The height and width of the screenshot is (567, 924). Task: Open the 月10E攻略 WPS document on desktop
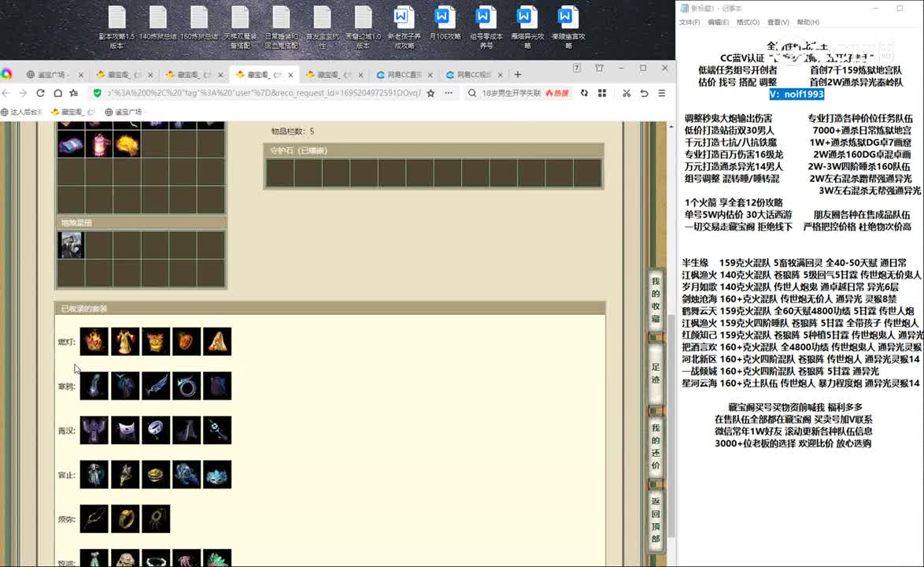pyautogui.click(x=445, y=24)
